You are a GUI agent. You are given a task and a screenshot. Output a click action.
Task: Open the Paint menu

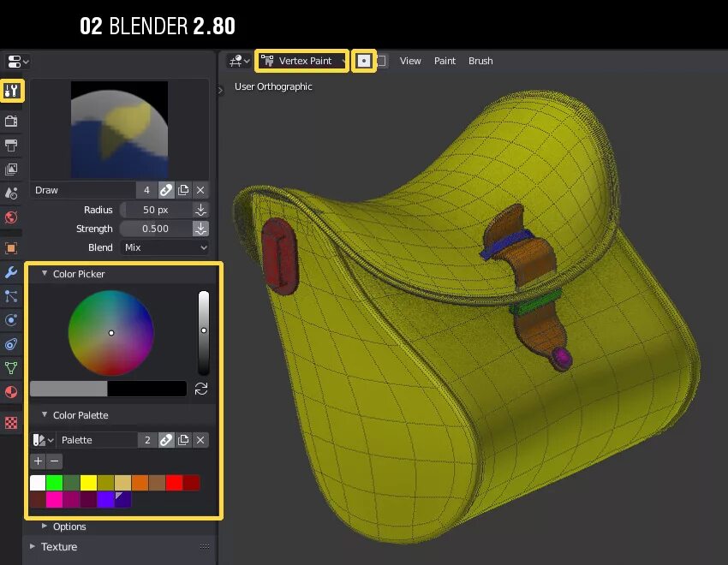445,61
